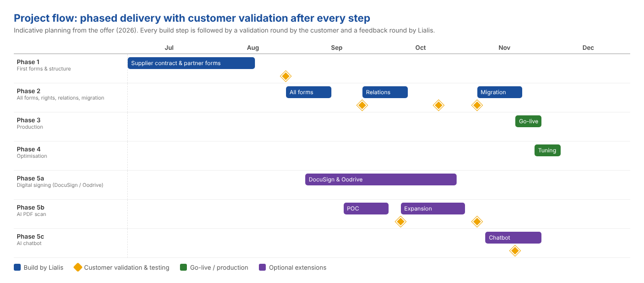Click the 'Optimisation' subtitle under Phase 4

point(32,156)
